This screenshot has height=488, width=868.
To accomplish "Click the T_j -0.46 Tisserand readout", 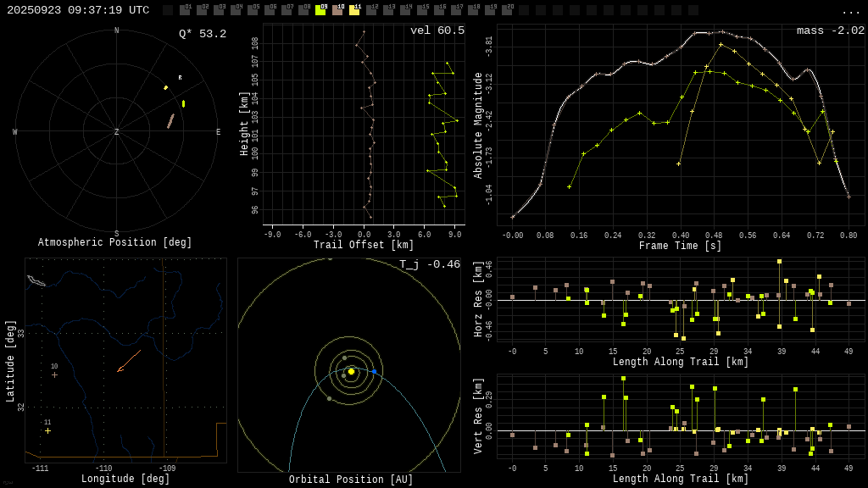I will tap(429, 264).
